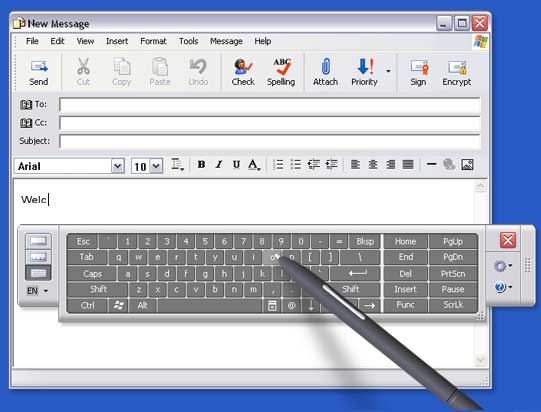Open the address book next to Cc:
Image resolution: width=541 pixels, height=412 pixels.
[26, 123]
